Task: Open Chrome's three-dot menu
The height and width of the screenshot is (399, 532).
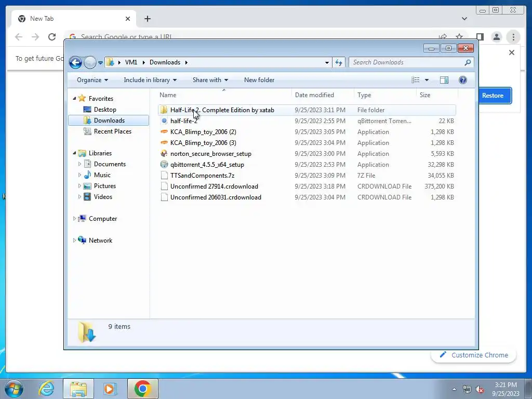Action: [513, 37]
